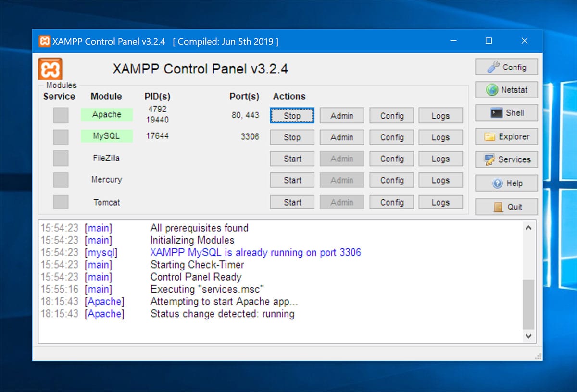Click log line "Starting Check-Timer"
This screenshot has width=577, height=392.
click(197, 265)
